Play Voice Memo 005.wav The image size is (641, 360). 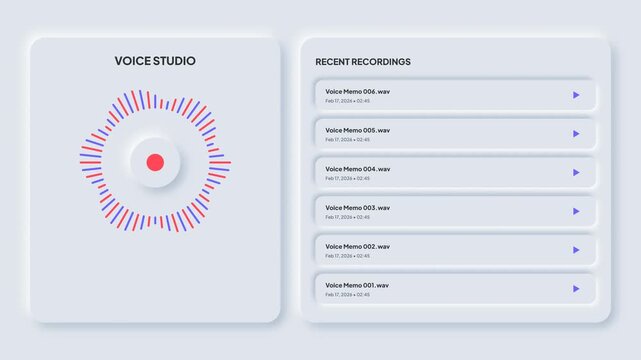[x=576, y=134]
